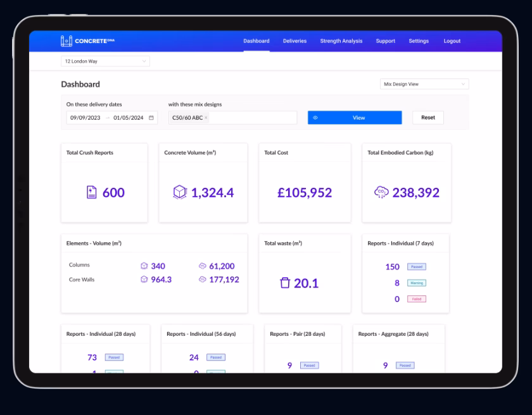
Task: Click the Total waste trash bin icon
Action: pos(284,283)
